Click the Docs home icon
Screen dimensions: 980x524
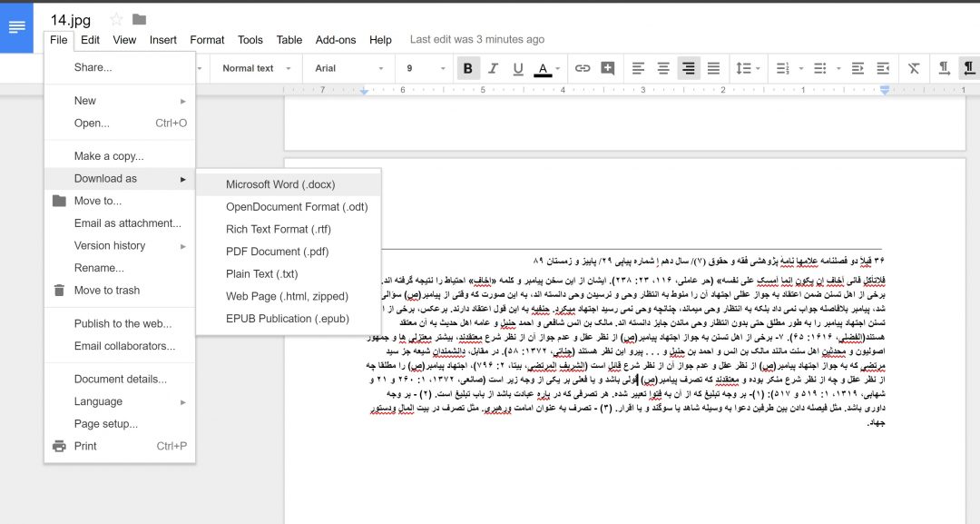tap(17, 27)
